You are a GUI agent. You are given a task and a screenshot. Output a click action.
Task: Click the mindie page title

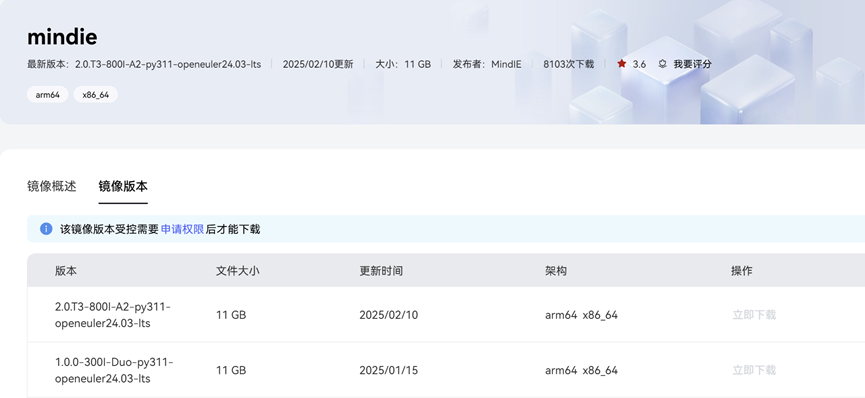coord(62,37)
